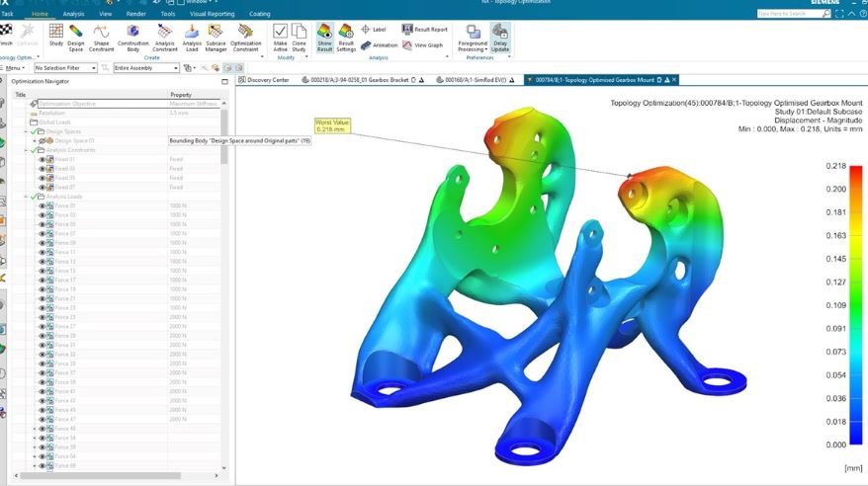Click the navigator vertical scrollbar thumb
Image resolution: width=868 pixels, height=486 pixels.
223,136
